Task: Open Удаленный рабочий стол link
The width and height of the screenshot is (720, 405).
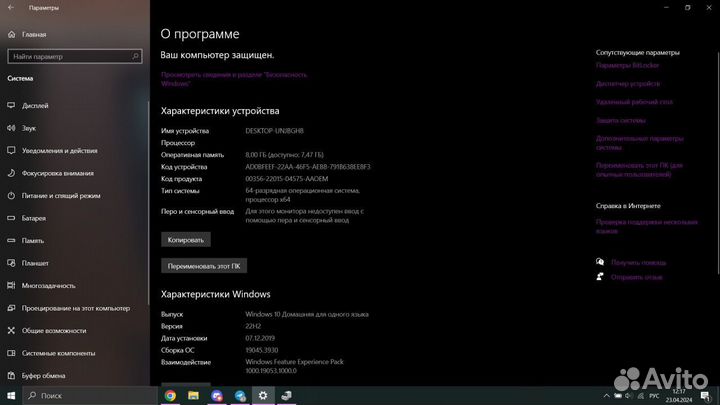Action: (634, 102)
